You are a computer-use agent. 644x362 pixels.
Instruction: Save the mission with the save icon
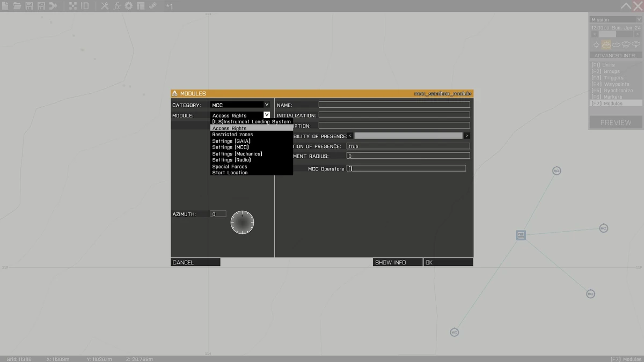pos(30,6)
